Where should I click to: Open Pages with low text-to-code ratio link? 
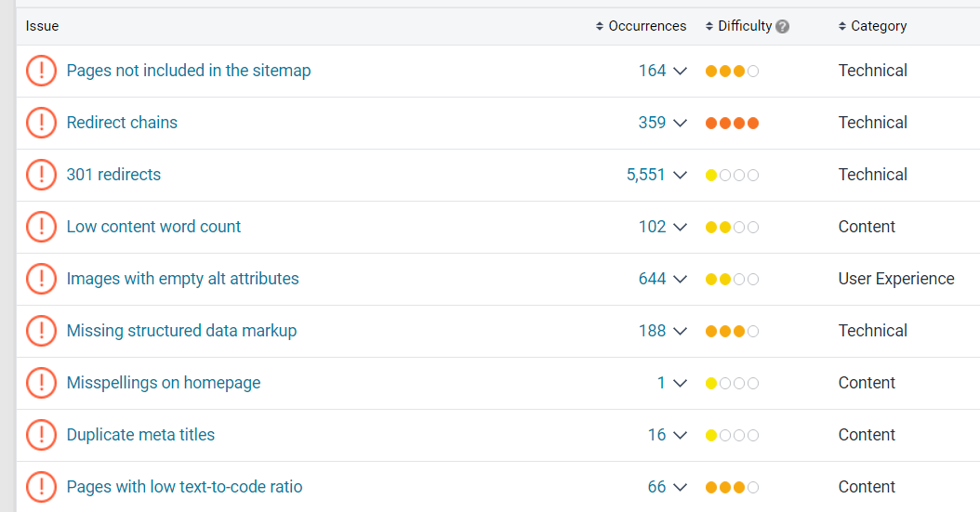(184, 487)
